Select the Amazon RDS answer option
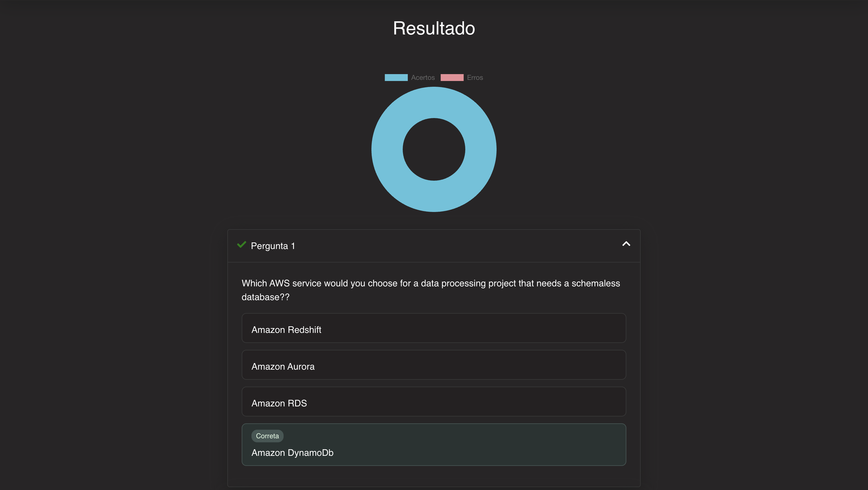The image size is (868, 490). tap(434, 402)
